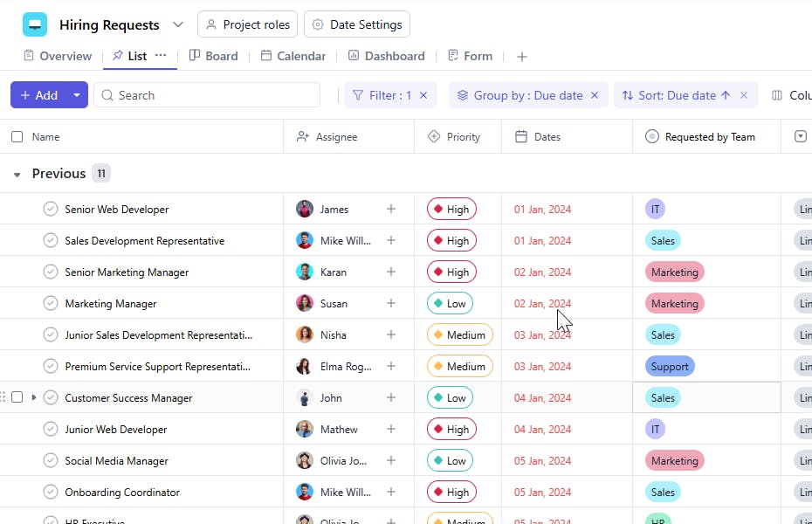Select all rows using header checkbox
The image size is (812, 524).
[x=17, y=136]
